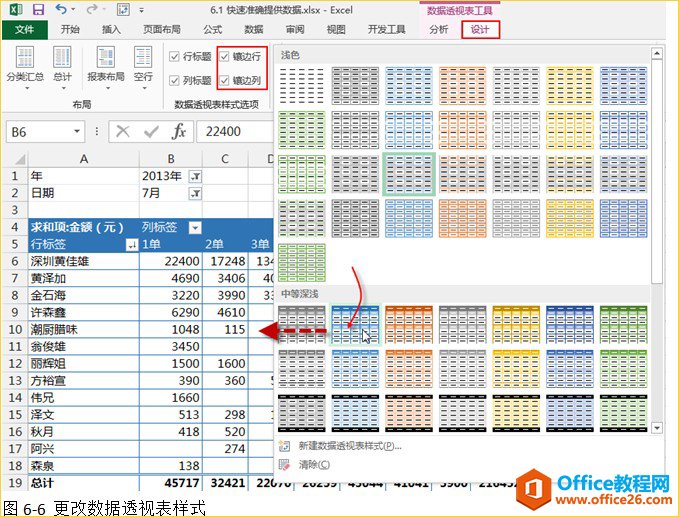Expand the Undo history dropdown arrow
The image size is (679, 517).
click(73, 9)
